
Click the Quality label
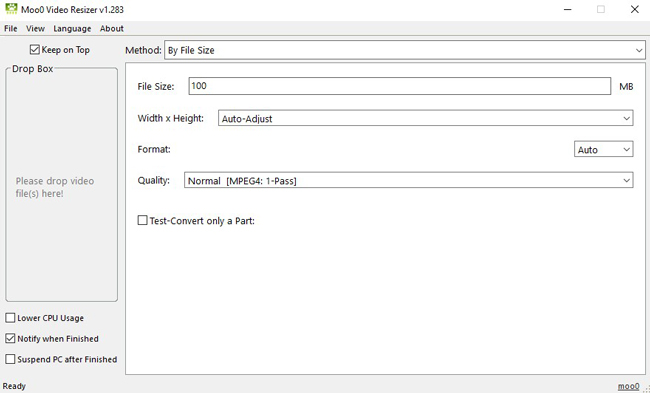(154, 180)
